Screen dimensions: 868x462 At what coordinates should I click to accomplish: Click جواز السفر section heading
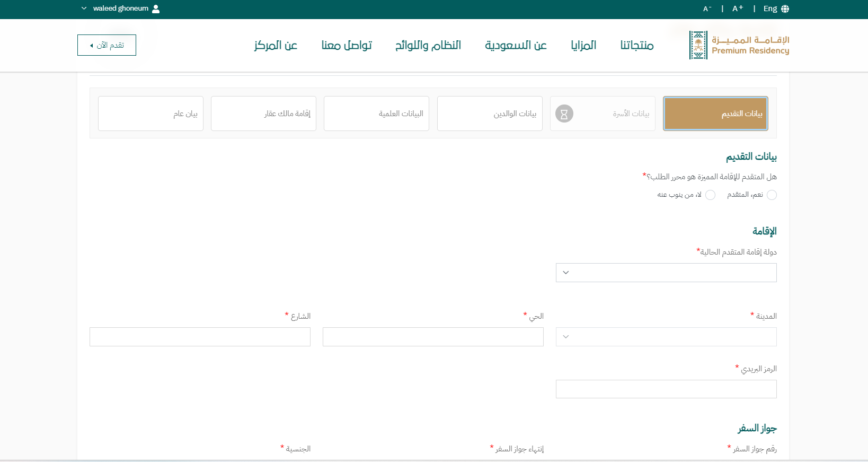pyautogui.click(x=757, y=429)
